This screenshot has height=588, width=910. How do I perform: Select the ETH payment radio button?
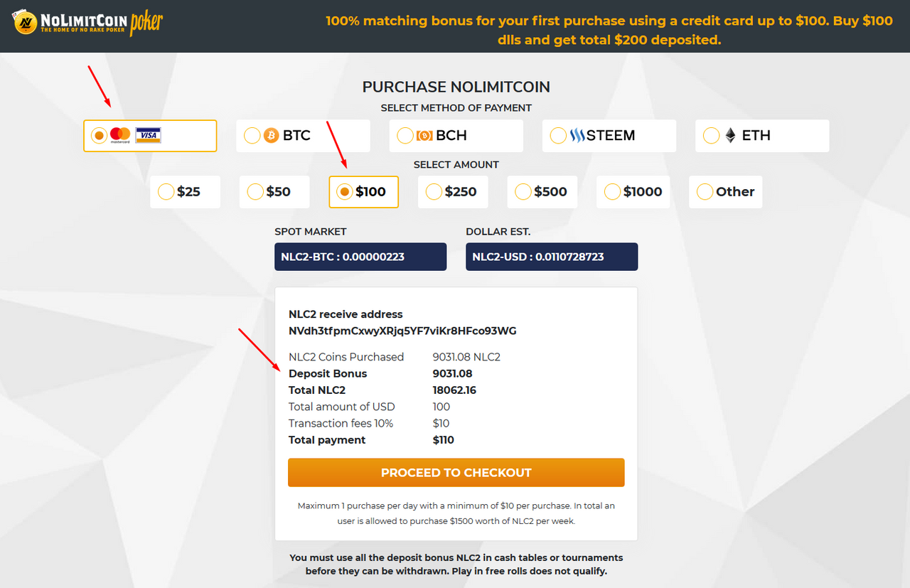point(710,135)
